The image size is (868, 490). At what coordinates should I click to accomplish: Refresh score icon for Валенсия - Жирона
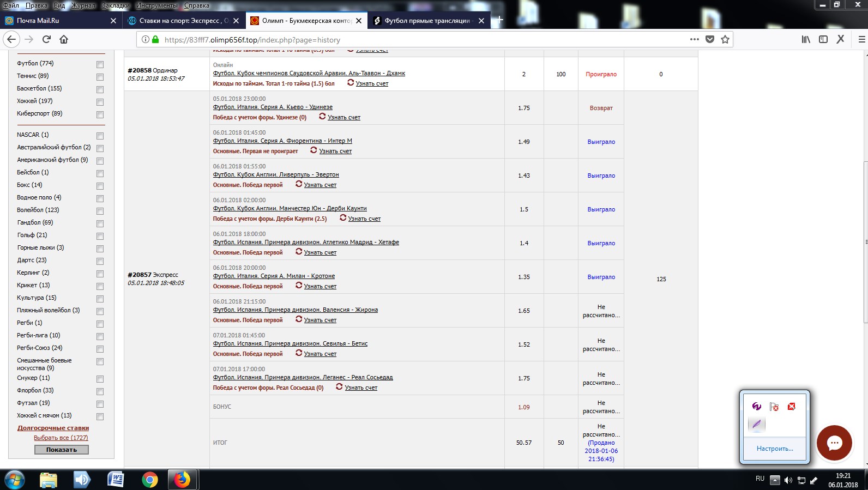[x=299, y=319]
